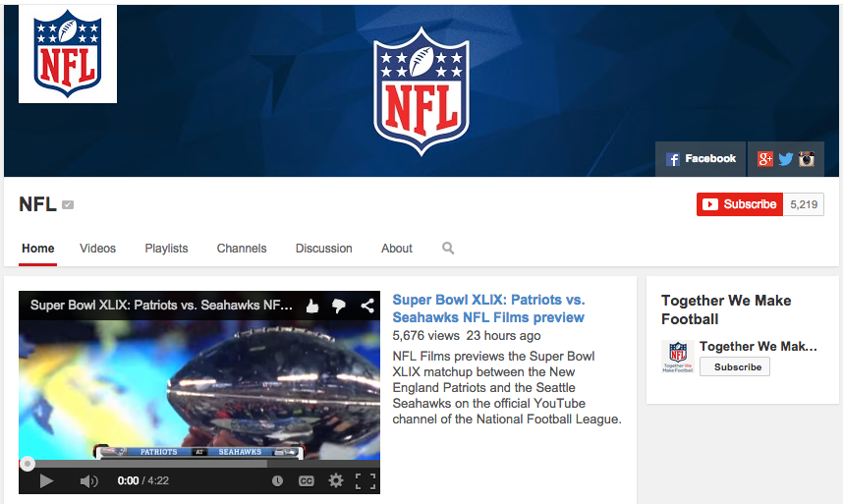This screenshot has width=843, height=504.
Task: Open the Instagram camera icon link
Action: pos(807,159)
